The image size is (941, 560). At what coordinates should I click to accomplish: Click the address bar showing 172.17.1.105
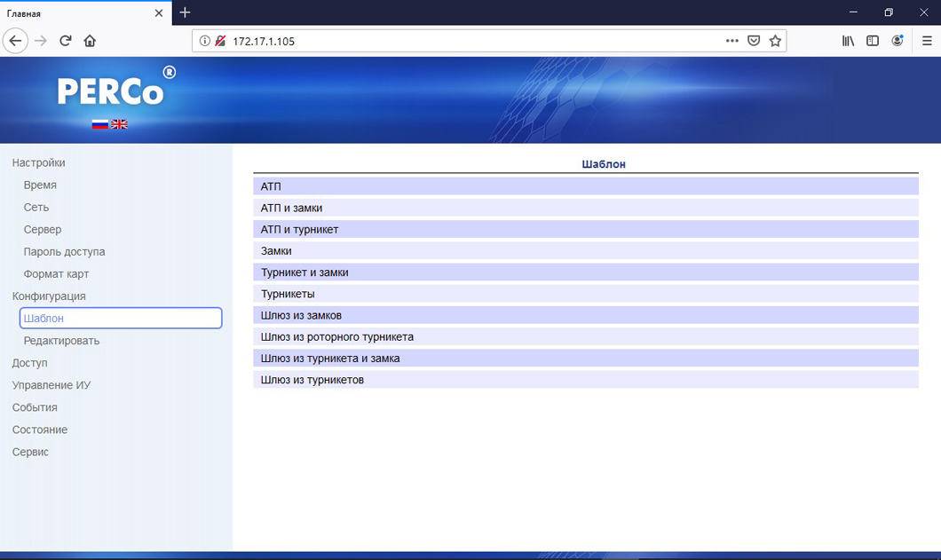tap(470, 41)
